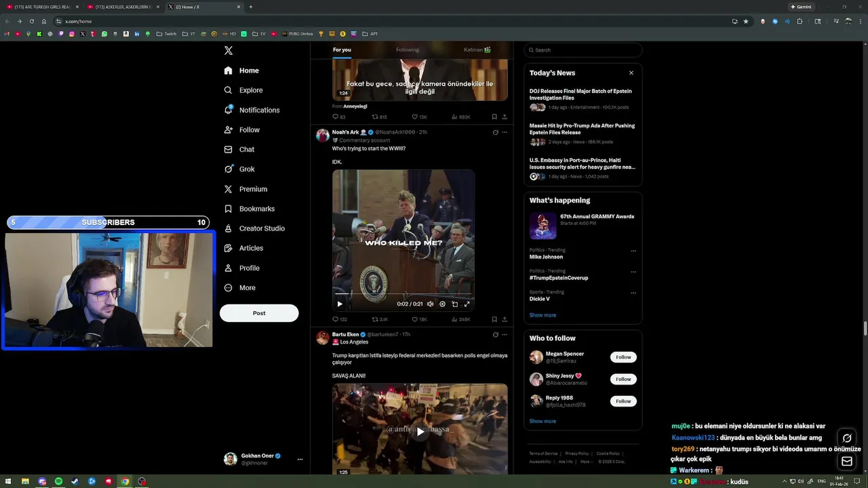Open the Follow sidebar item
Screen dimensions: 868x488
coord(241,129)
